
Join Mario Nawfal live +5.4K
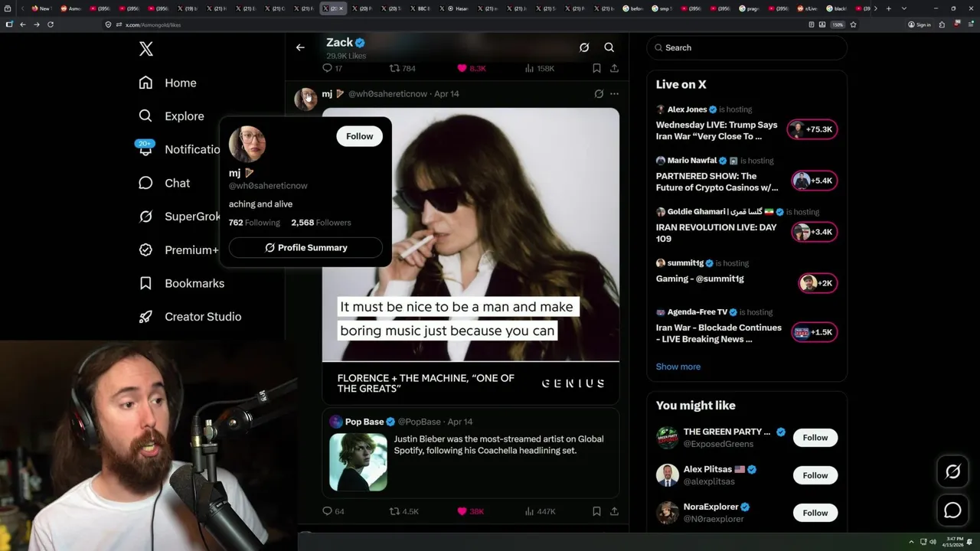[x=814, y=181]
